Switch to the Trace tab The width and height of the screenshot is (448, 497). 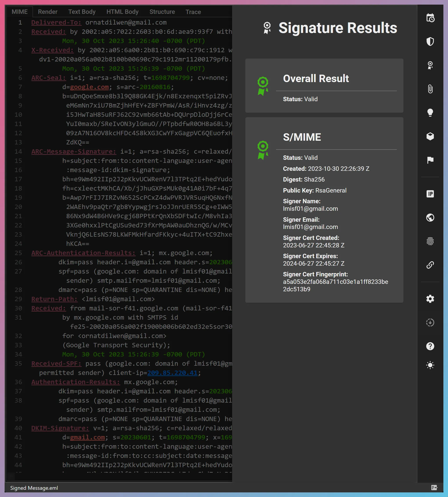click(193, 12)
